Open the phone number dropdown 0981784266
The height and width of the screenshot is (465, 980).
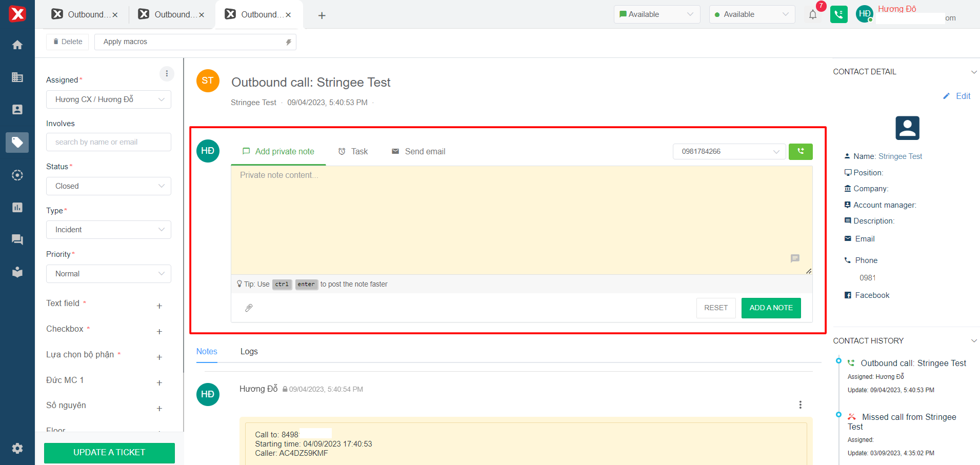(729, 152)
